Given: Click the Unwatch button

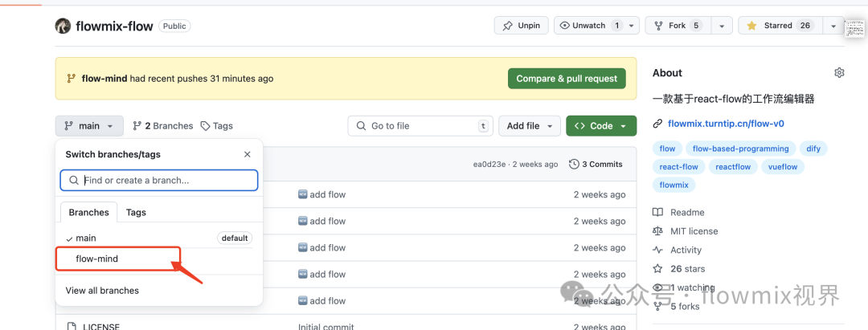Looking at the screenshot, I should [589, 26].
